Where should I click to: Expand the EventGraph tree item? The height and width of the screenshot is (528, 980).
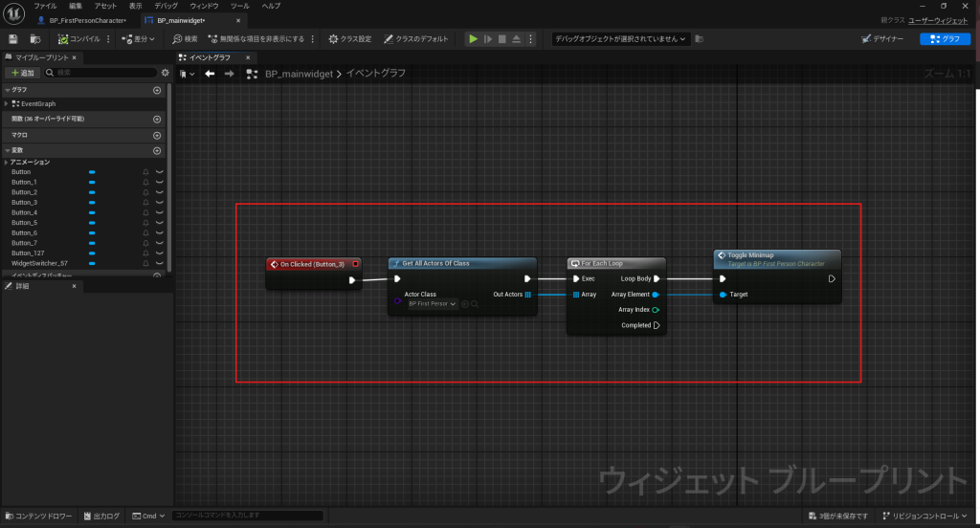7,103
